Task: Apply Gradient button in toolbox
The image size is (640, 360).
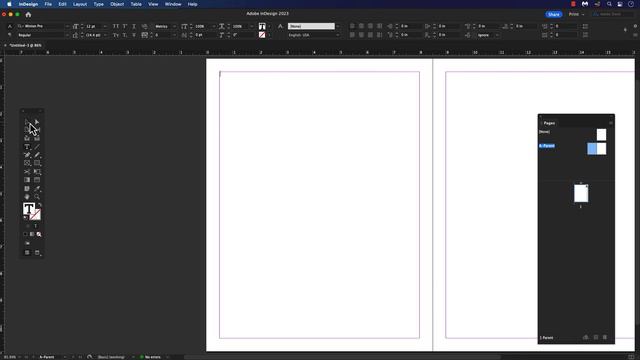Action: (x=32, y=234)
